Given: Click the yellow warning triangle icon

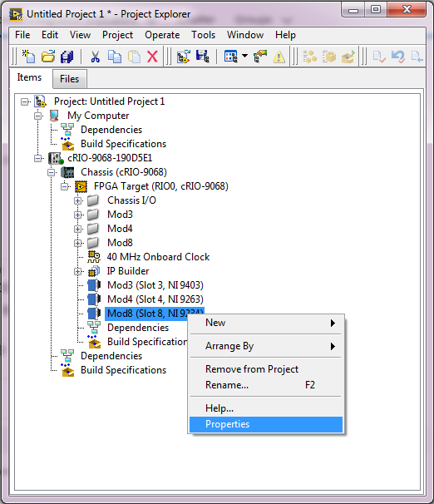Looking at the screenshot, I should 279,57.
